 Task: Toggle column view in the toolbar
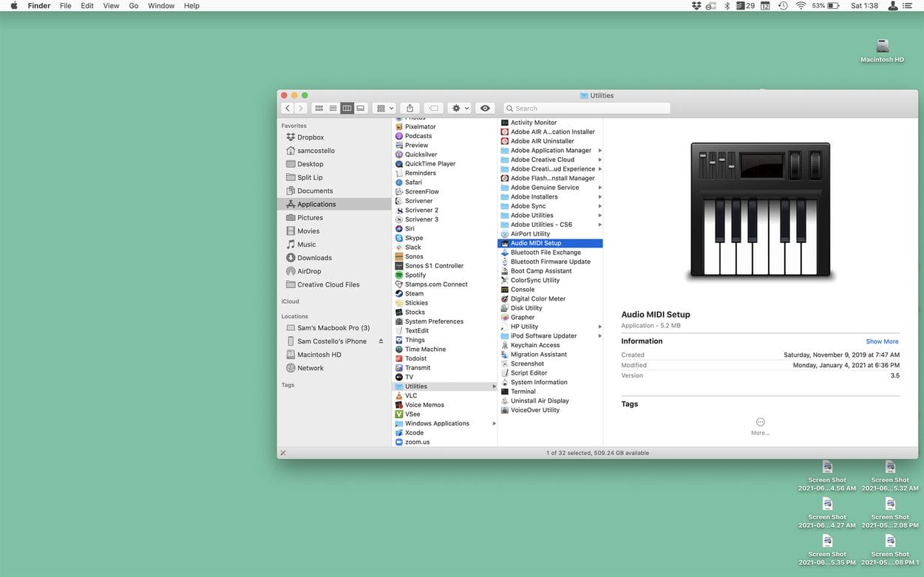[x=347, y=108]
